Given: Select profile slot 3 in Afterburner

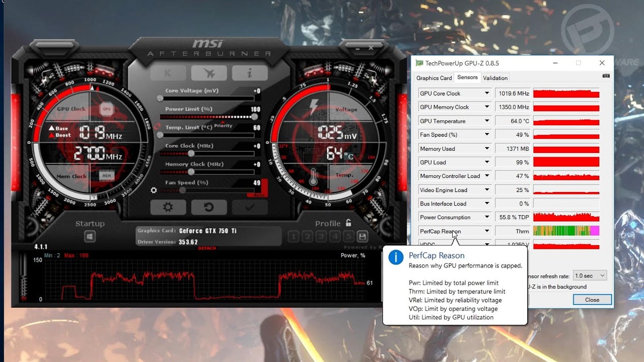Looking at the screenshot, I should click(321, 236).
